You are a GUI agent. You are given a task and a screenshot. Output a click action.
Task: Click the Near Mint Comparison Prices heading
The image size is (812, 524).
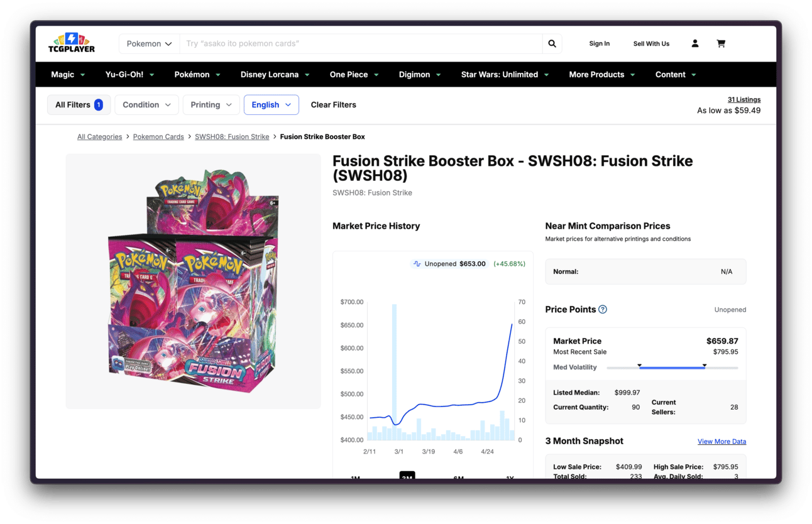click(608, 226)
